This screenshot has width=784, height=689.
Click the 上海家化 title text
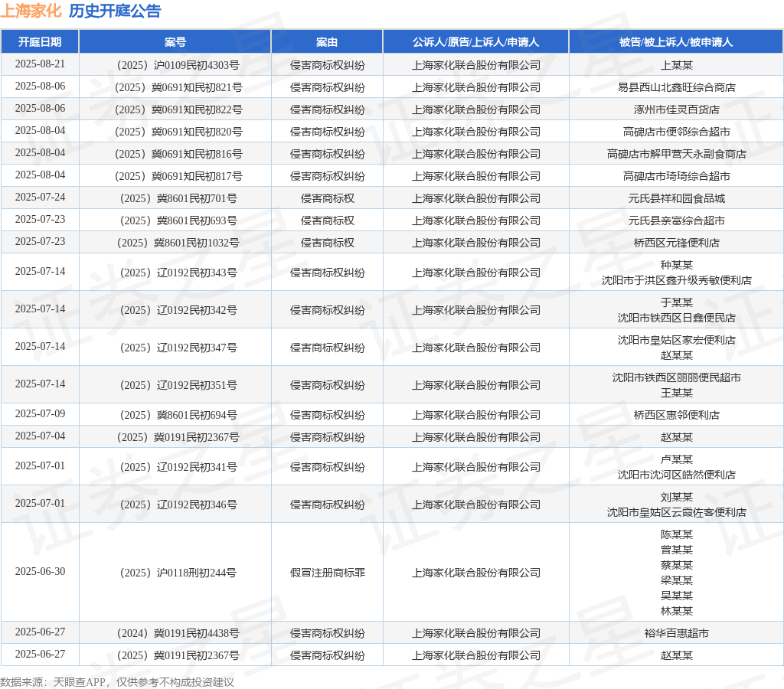[x=31, y=11]
